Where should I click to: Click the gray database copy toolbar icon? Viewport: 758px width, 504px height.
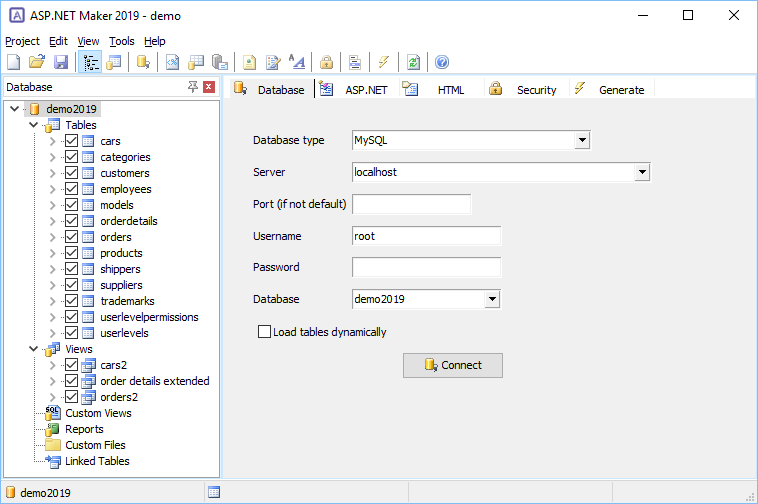219,62
